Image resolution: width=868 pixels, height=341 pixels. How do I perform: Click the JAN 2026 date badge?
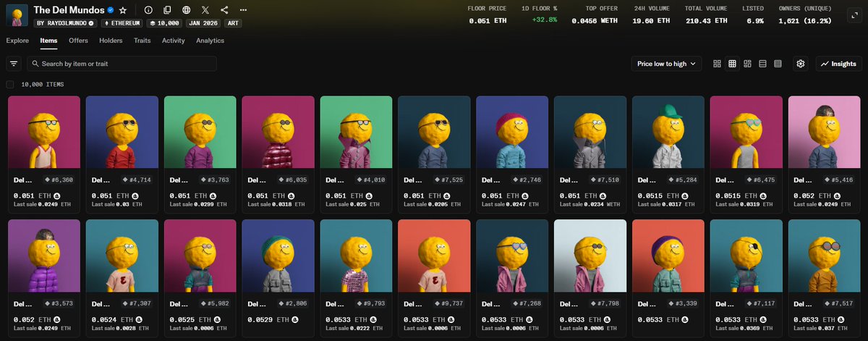204,23
